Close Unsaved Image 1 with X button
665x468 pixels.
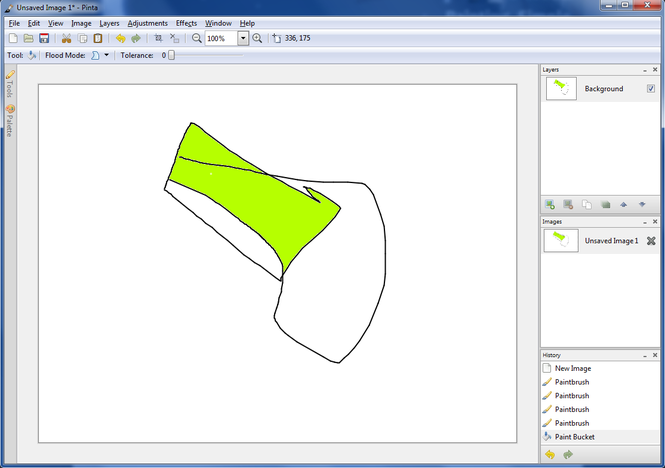pyautogui.click(x=651, y=241)
